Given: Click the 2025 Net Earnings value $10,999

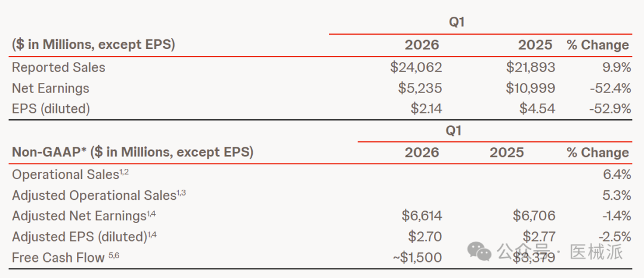Looking at the screenshot, I should pos(531,88).
